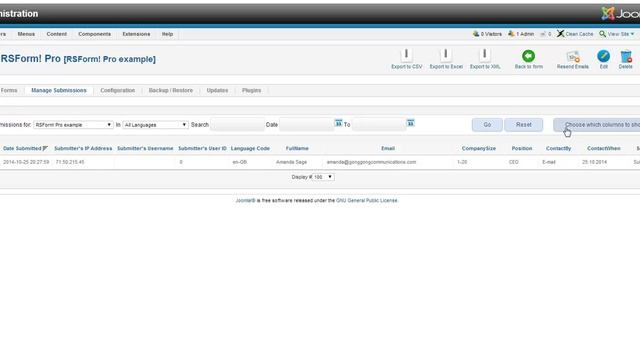Sort by ContactWhen column
The height and width of the screenshot is (360, 640).
(603, 148)
